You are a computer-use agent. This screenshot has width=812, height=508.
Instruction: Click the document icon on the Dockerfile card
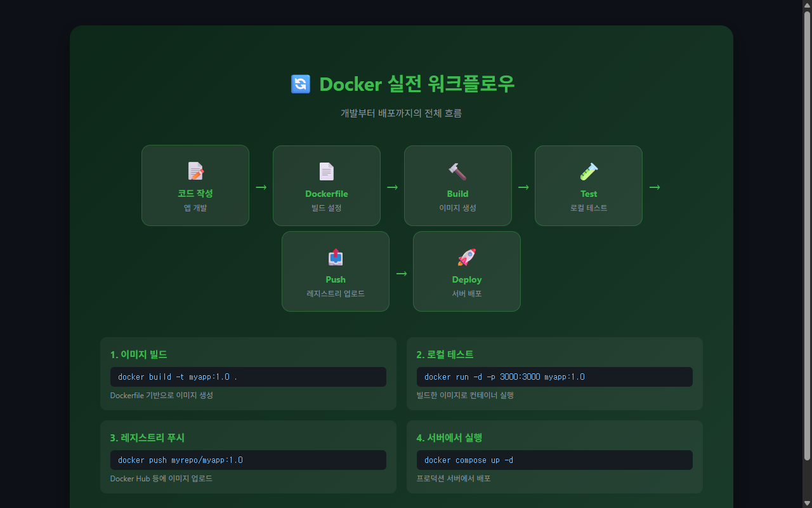point(326,171)
